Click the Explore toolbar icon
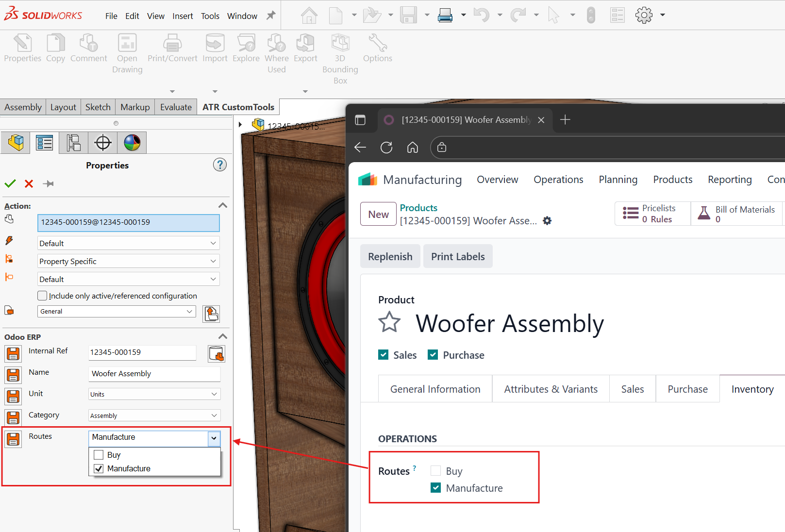 246,49
